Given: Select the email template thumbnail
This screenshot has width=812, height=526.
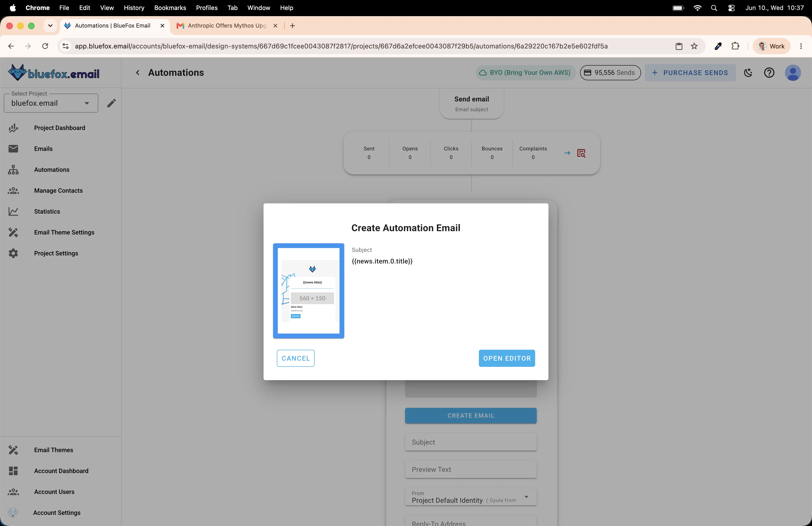Looking at the screenshot, I should point(308,291).
